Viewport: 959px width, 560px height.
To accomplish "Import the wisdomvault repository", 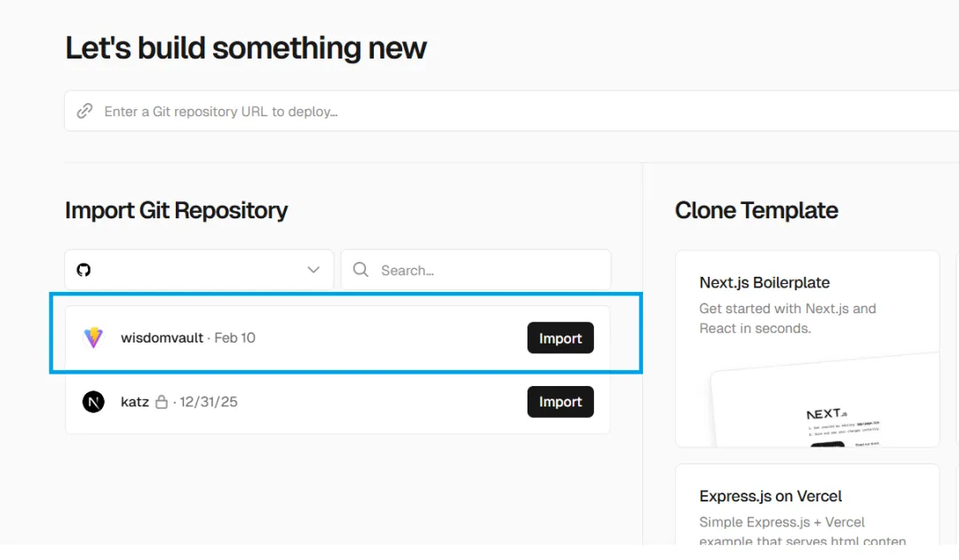I will (560, 338).
